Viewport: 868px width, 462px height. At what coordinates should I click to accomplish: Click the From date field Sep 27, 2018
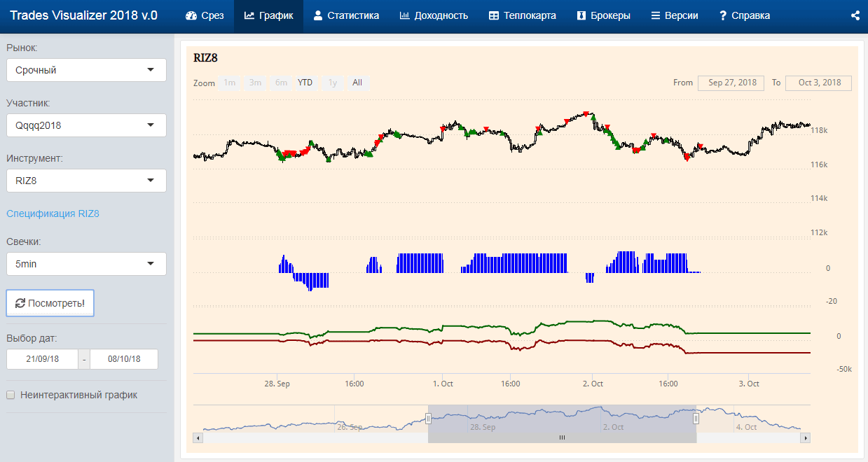pos(732,83)
